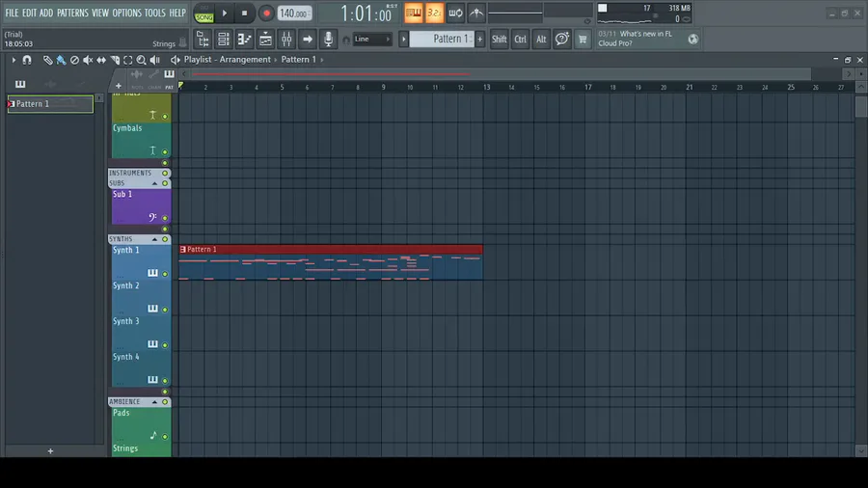Open the OPTIONS menu
The width and height of the screenshot is (868, 488).
click(126, 13)
